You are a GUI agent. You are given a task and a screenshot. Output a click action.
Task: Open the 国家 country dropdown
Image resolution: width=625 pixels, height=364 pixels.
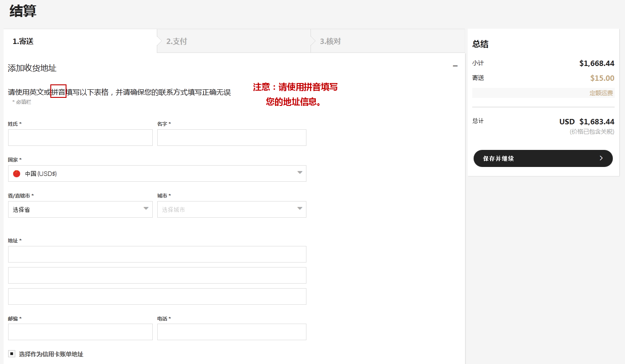pyautogui.click(x=157, y=173)
